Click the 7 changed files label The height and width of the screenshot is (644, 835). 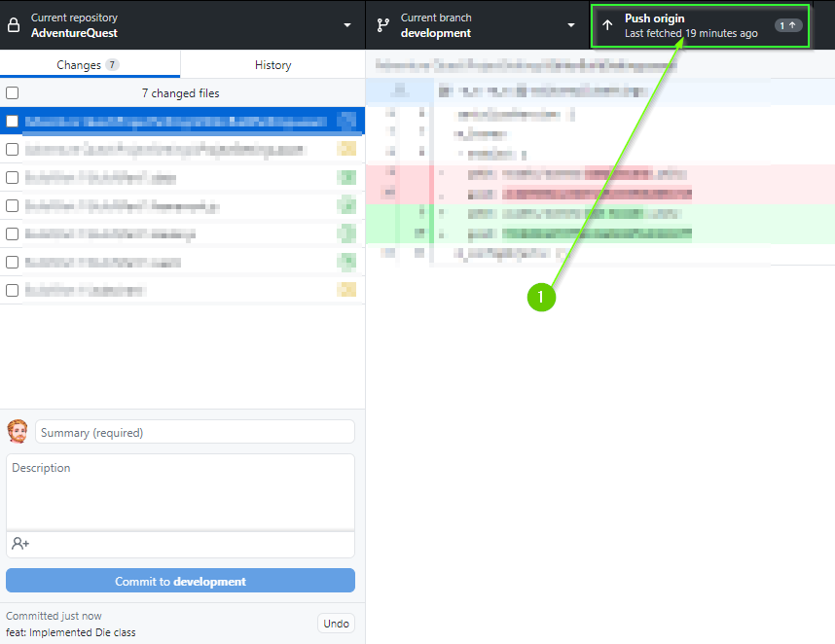coord(180,93)
